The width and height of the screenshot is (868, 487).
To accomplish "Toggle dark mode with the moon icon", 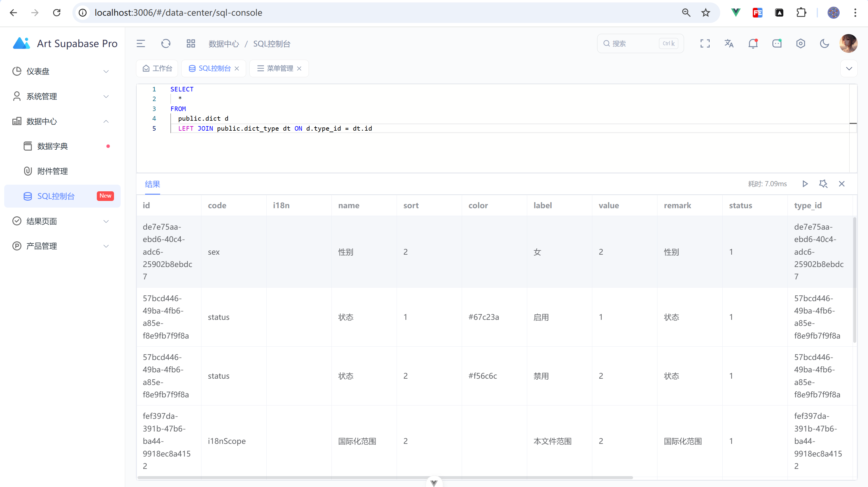I will tap(825, 43).
